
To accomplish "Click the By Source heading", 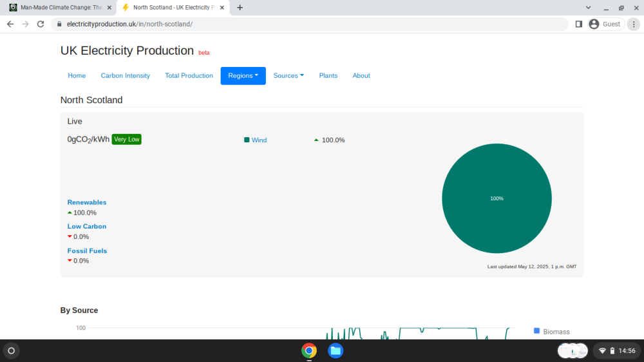I will 79,310.
